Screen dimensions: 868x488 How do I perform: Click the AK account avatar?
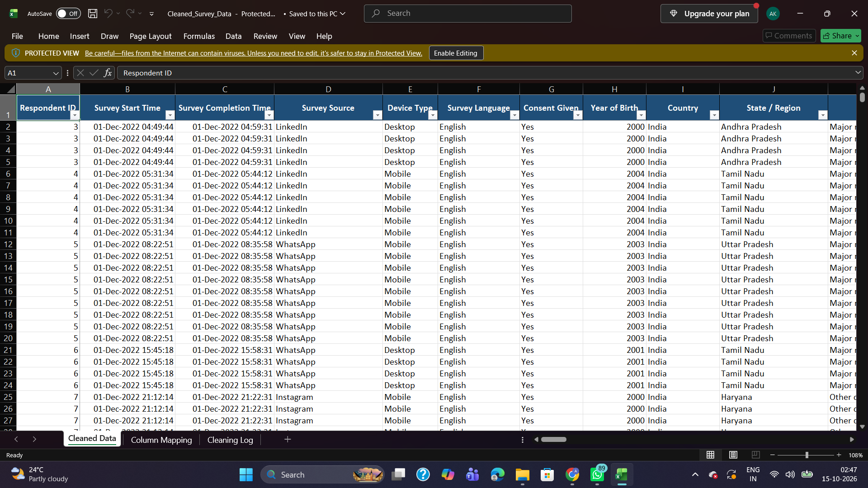773,14
